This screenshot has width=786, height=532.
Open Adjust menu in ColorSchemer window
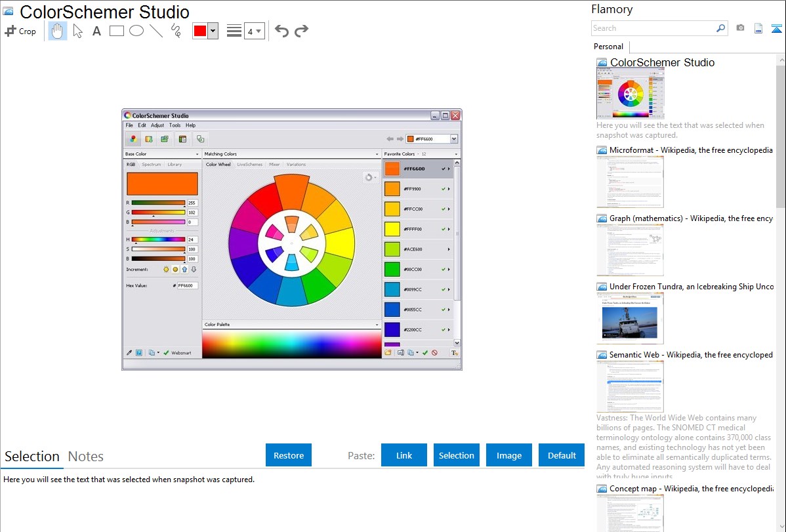click(x=157, y=125)
